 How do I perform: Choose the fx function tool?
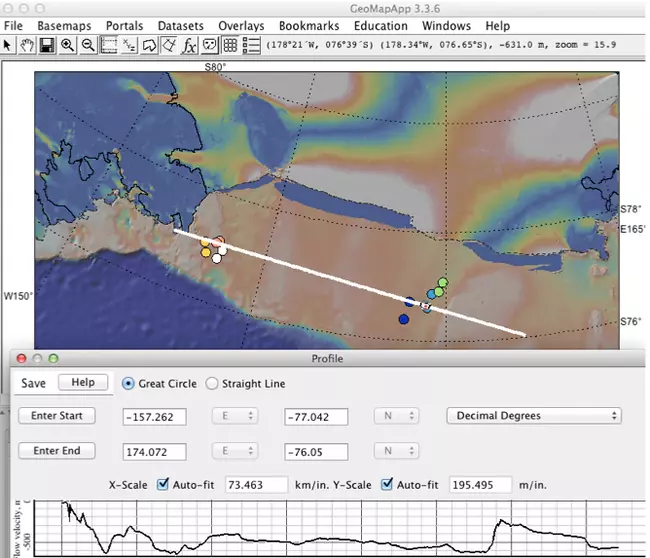[189, 45]
